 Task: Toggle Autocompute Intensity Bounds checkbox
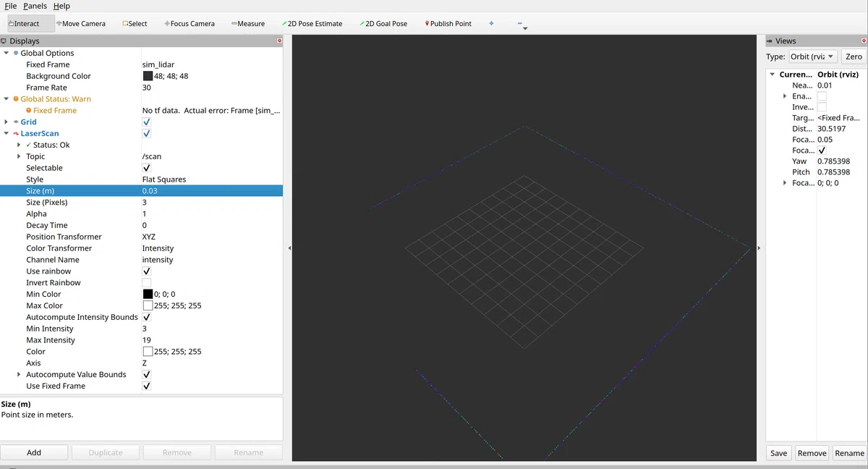[147, 317]
